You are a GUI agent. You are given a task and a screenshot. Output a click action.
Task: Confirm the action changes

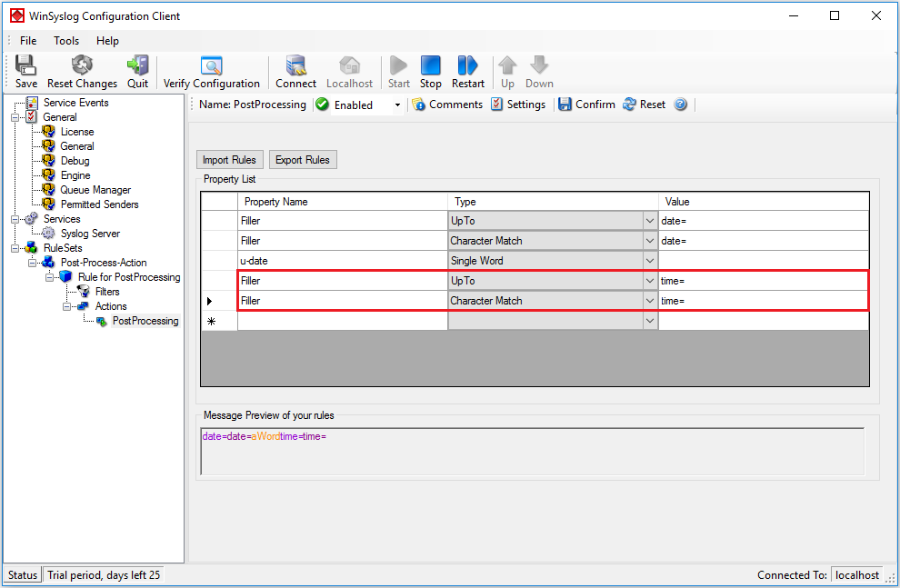tap(586, 105)
